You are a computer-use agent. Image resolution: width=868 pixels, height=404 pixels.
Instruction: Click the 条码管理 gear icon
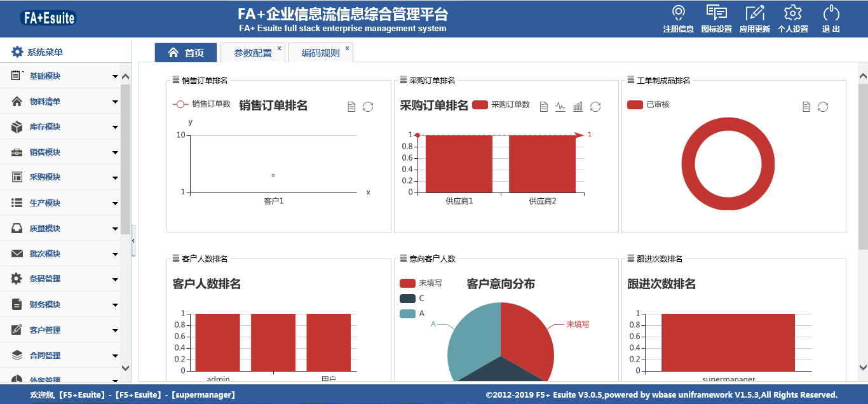(x=17, y=278)
